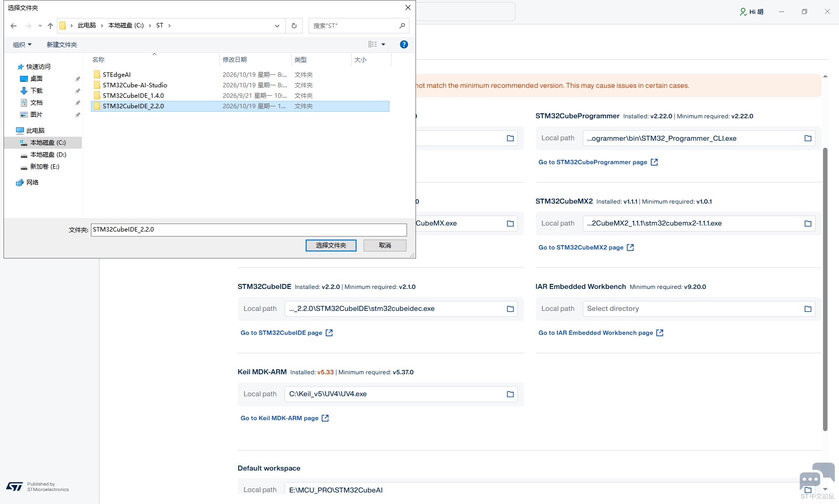Expand the address bar history dropdown
The height and width of the screenshot is (504, 839).
click(277, 26)
